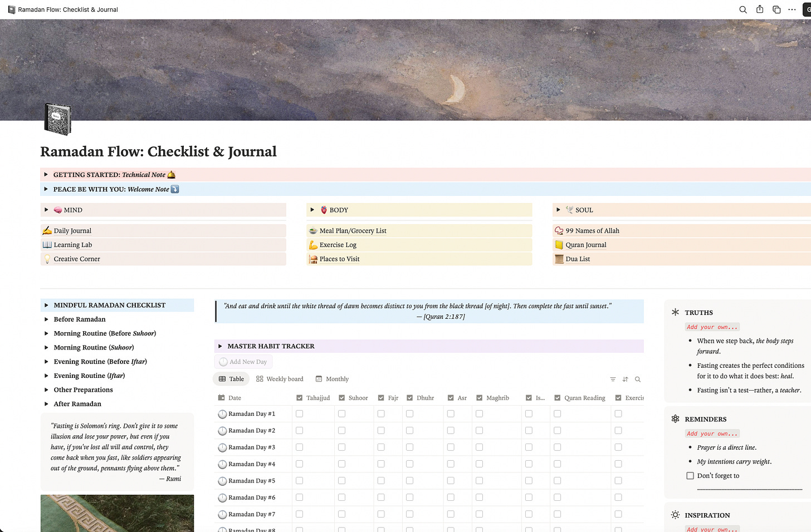
Task: Open the filter icon above the habit table
Action: 613,379
